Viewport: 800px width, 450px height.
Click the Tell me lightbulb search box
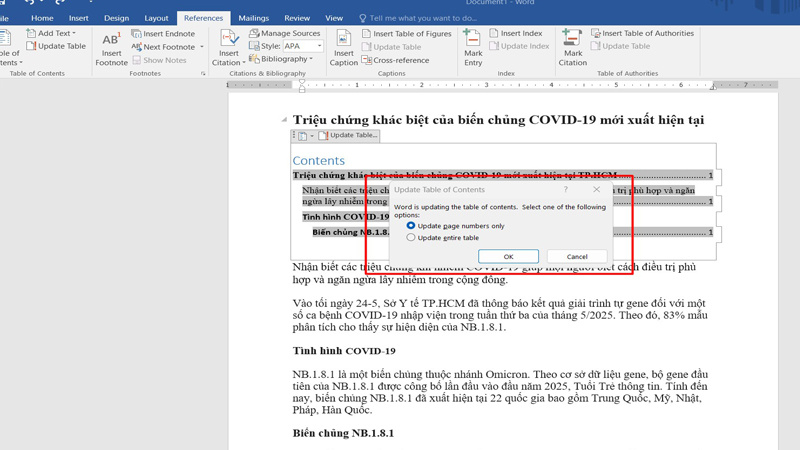[x=418, y=18]
